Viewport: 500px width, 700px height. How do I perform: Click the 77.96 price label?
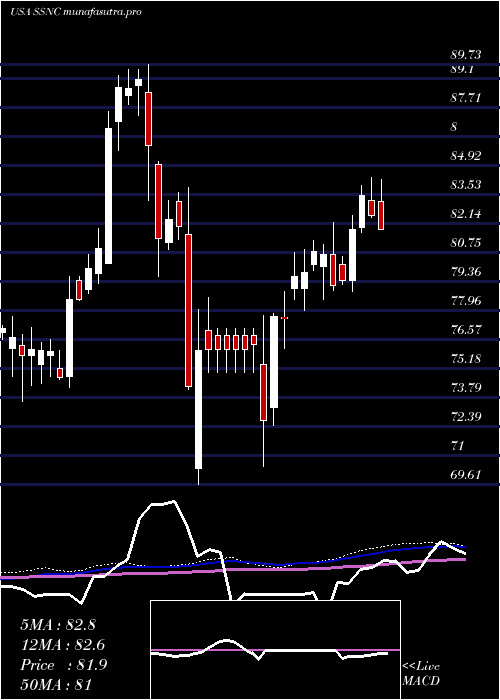click(x=466, y=300)
